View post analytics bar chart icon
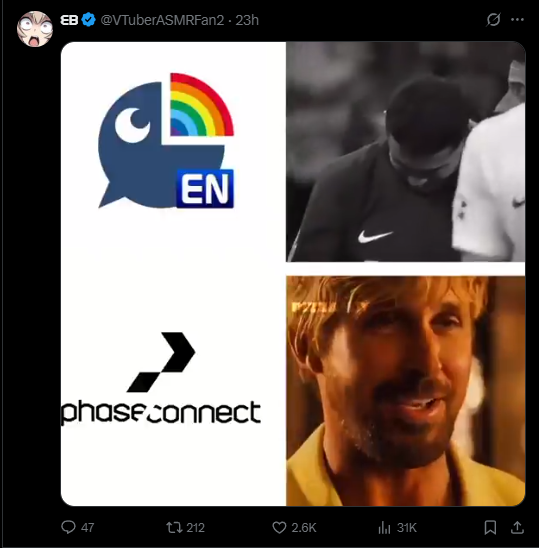539x548 pixels. 384,527
